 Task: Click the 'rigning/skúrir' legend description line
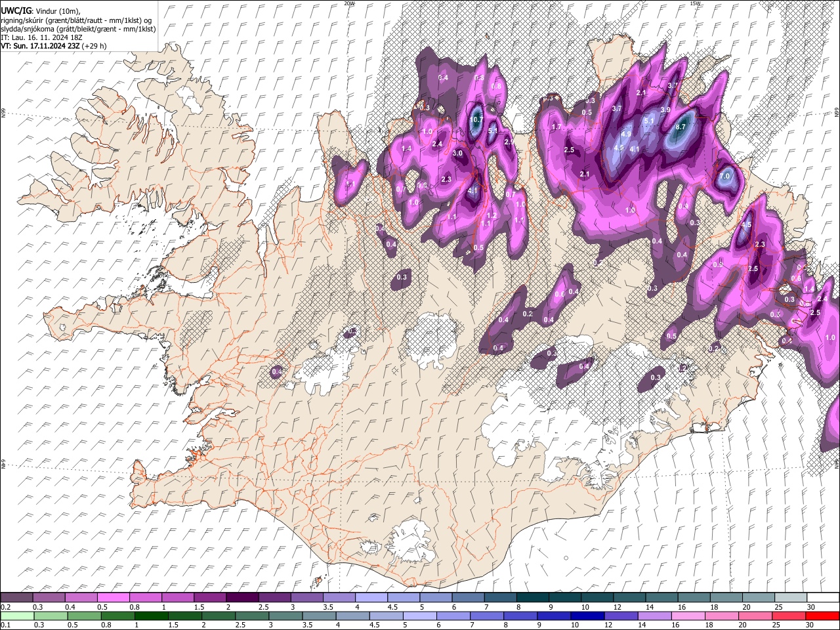tap(76, 20)
